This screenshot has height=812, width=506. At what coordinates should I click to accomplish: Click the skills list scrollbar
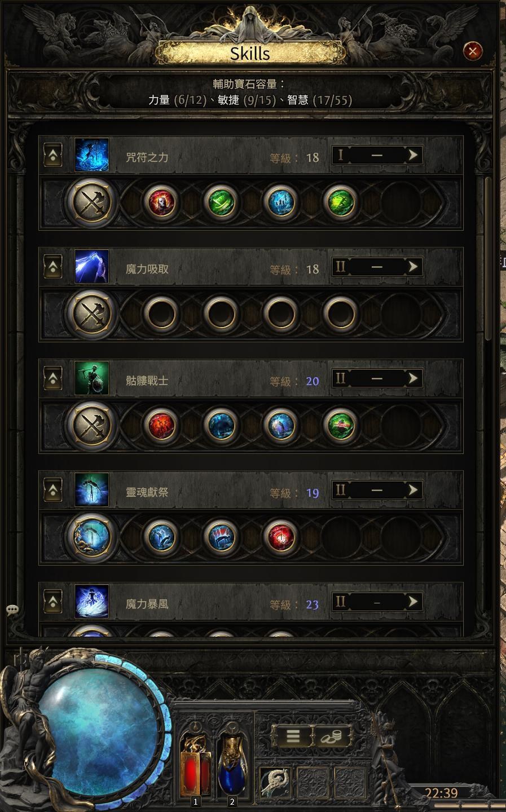[488, 258]
